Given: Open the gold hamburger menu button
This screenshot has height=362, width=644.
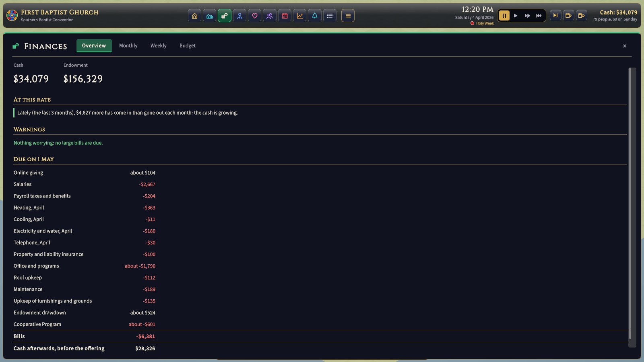Looking at the screenshot, I should pyautogui.click(x=348, y=16).
